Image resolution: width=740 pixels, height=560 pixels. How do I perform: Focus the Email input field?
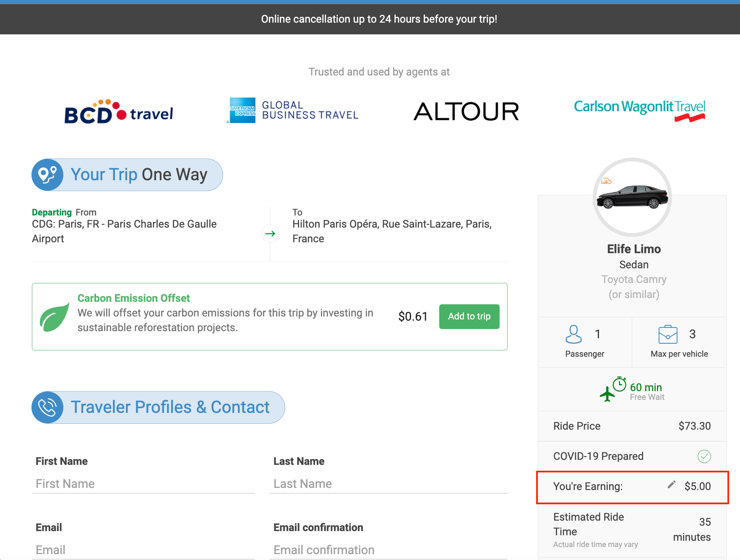click(143, 550)
